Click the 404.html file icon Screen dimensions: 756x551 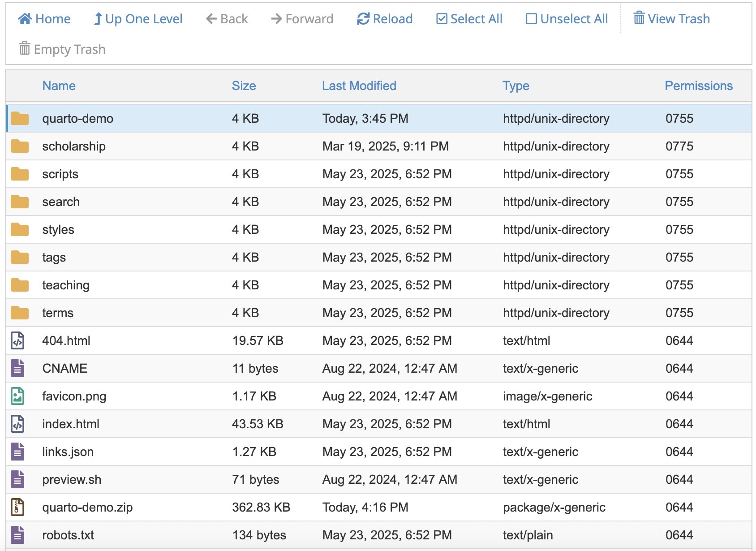point(17,340)
